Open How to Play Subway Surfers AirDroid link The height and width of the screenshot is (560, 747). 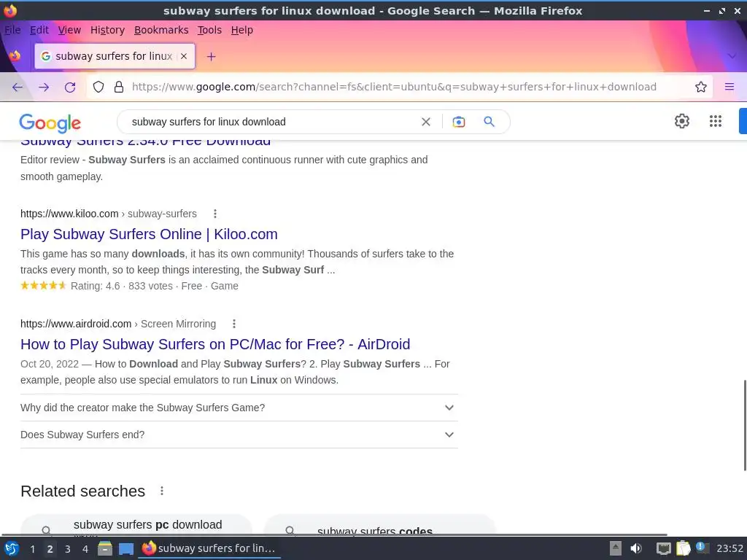point(215,344)
